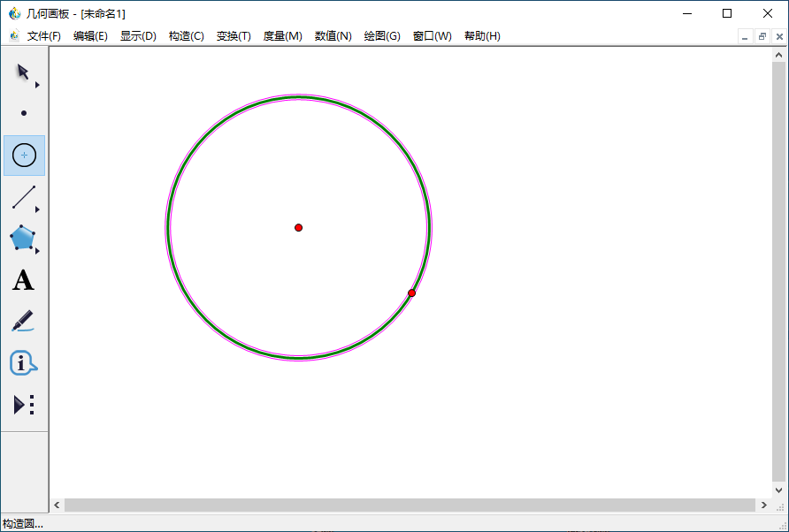Close the 几何画板 main window
The image size is (789, 532).
(x=768, y=13)
